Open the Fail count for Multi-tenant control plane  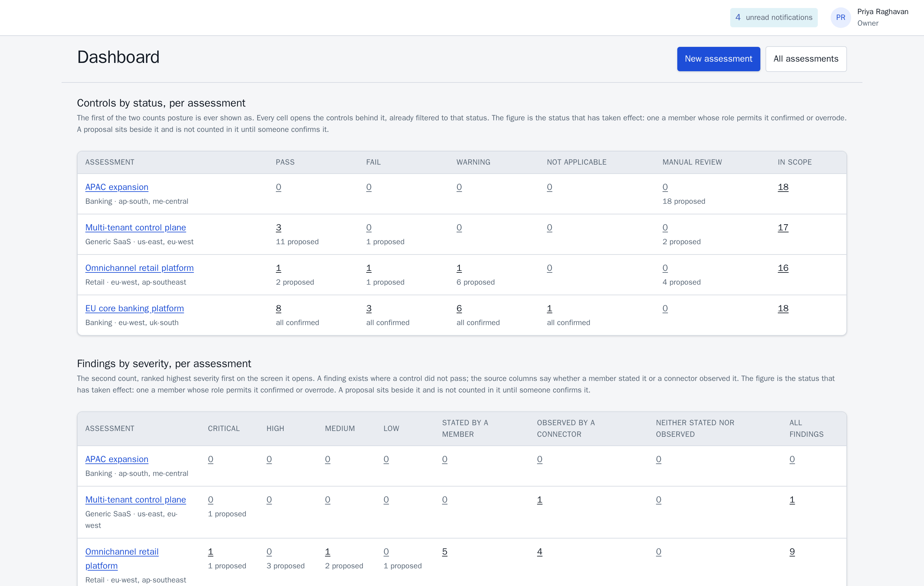pyautogui.click(x=369, y=227)
